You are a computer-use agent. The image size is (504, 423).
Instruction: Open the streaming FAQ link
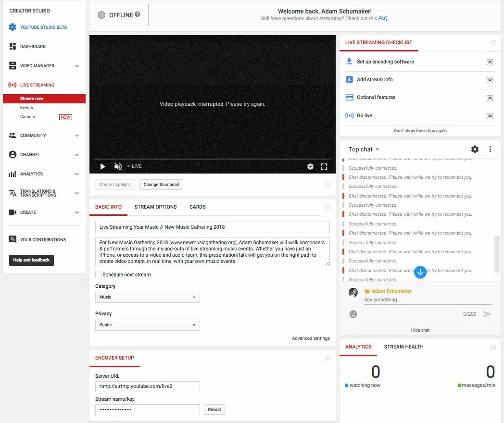pyautogui.click(x=383, y=19)
